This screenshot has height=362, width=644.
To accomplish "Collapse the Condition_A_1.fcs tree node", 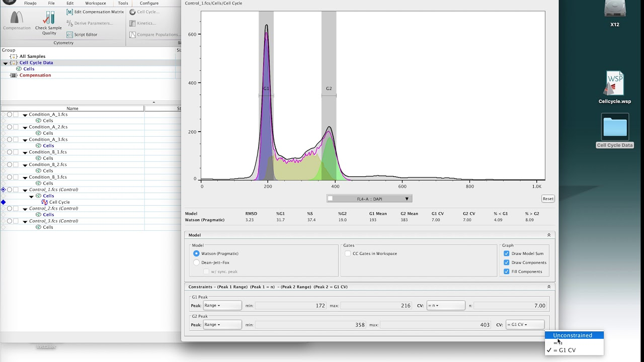I will pyautogui.click(x=25, y=115).
